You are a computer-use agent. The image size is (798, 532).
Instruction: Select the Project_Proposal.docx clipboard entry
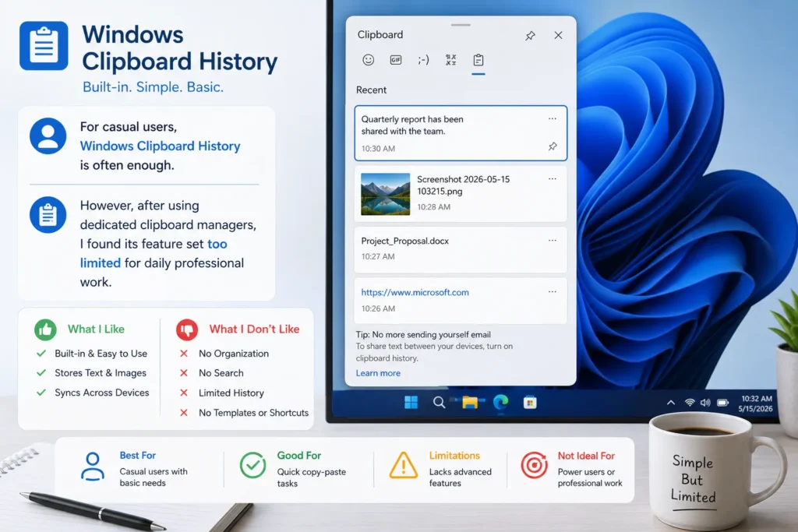point(461,250)
